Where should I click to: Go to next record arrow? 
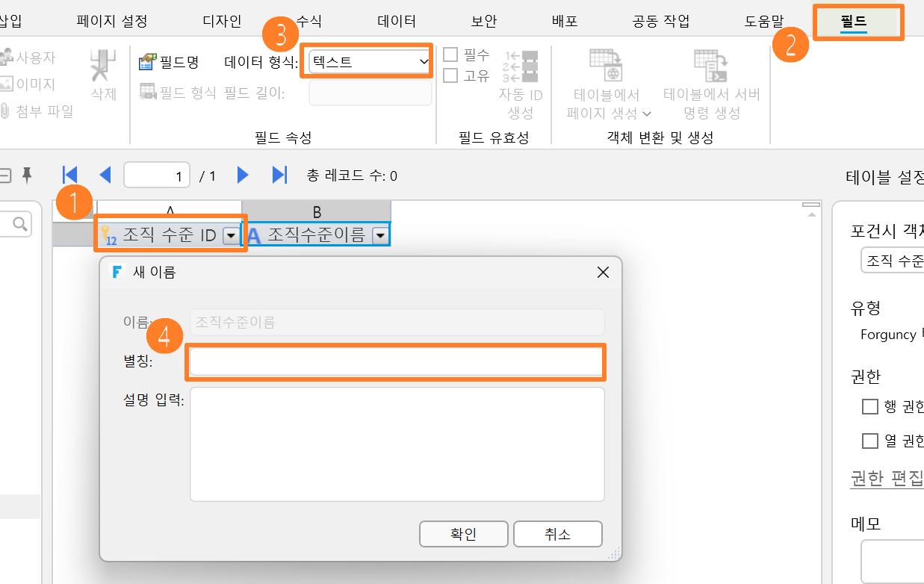click(243, 175)
